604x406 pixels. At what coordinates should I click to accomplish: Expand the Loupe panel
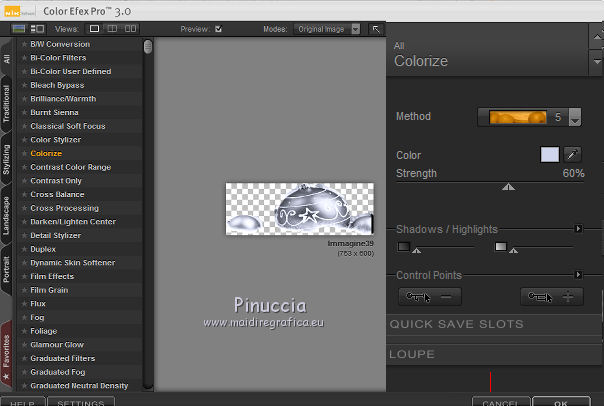click(494, 354)
